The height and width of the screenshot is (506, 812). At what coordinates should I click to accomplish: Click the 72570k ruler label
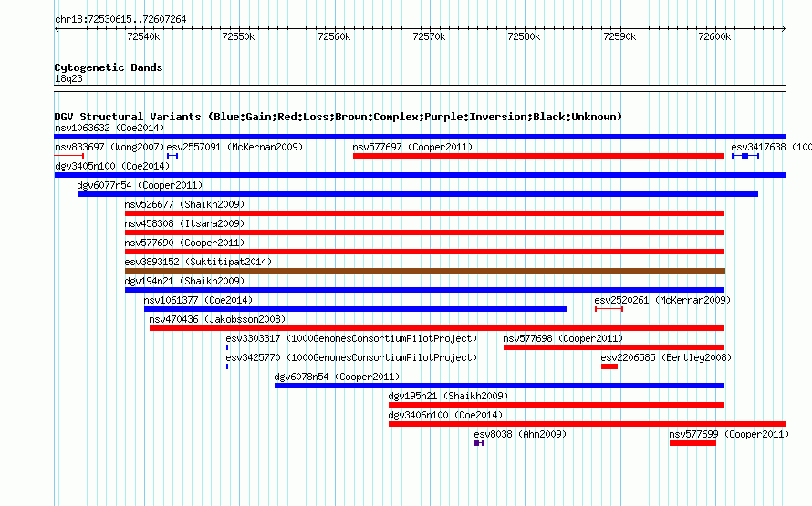[x=430, y=36]
